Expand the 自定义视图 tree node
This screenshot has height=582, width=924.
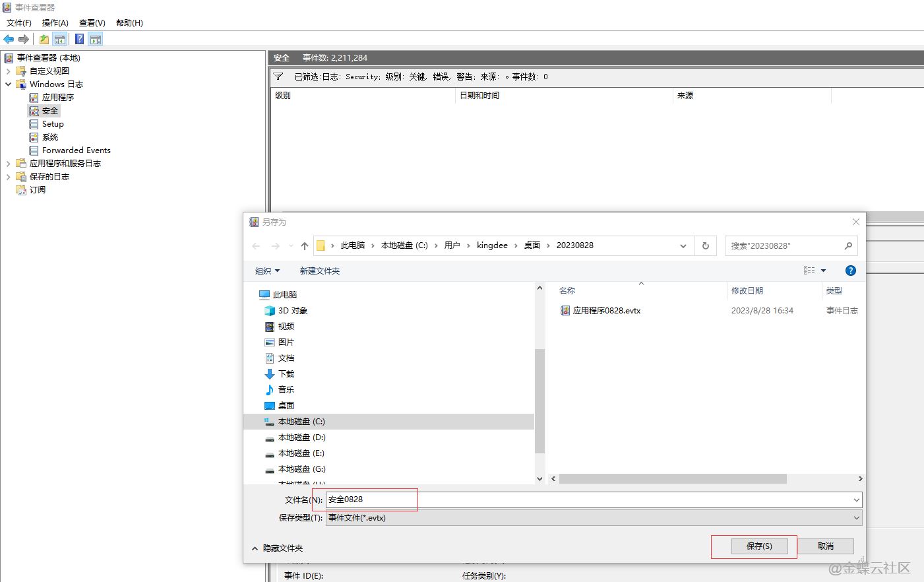pyautogui.click(x=8, y=71)
